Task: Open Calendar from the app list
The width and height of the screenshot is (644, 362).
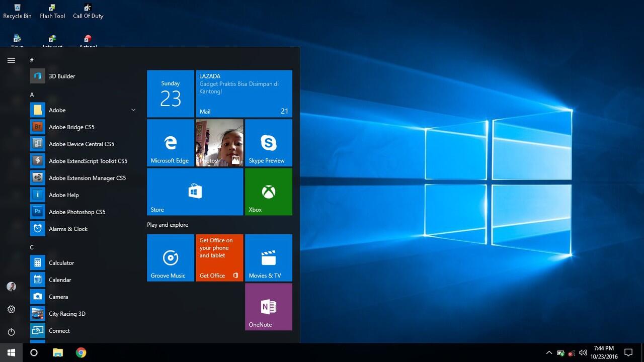Action: click(83, 280)
